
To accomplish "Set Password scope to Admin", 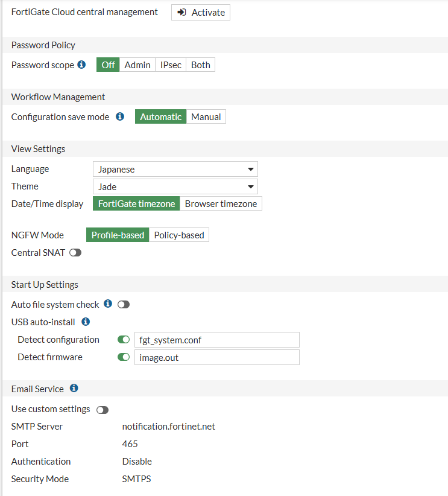I will pos(137,65).
